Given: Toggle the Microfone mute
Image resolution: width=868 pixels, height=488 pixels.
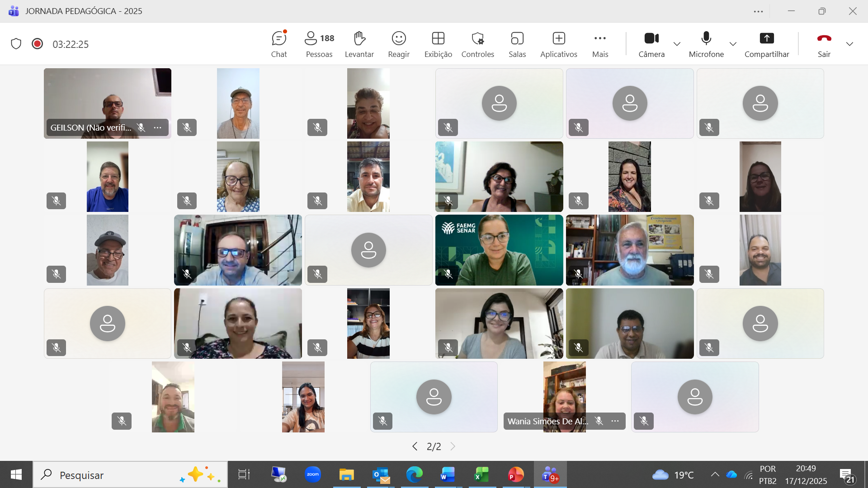Looking at the screenshot, I should pos(706,44).
